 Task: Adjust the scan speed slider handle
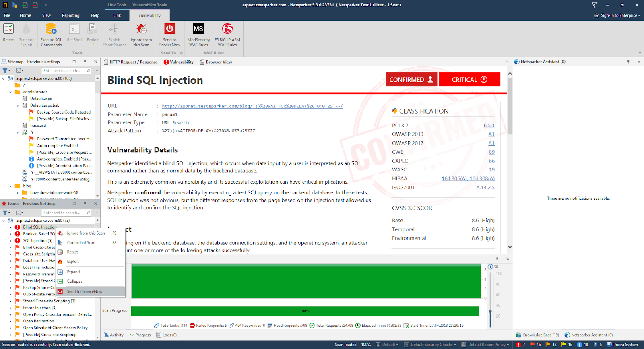pos(490,312)
